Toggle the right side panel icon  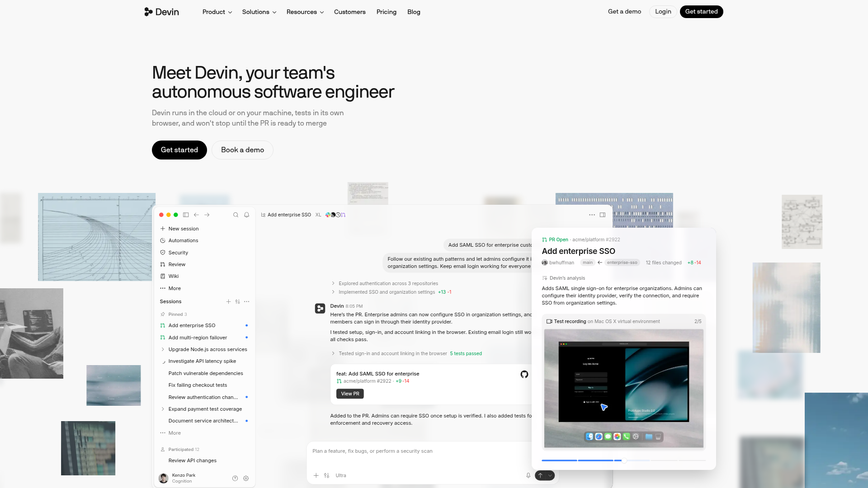603,215
